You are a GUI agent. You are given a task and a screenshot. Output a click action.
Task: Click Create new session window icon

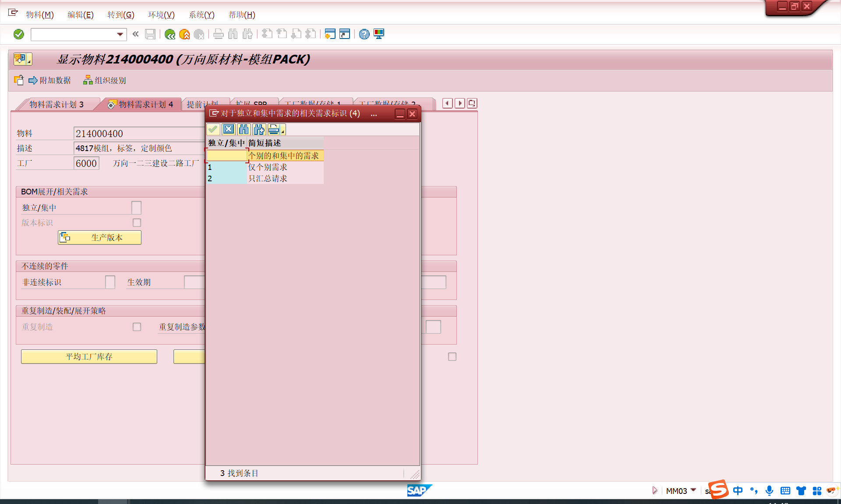click(x=330, y=34)
